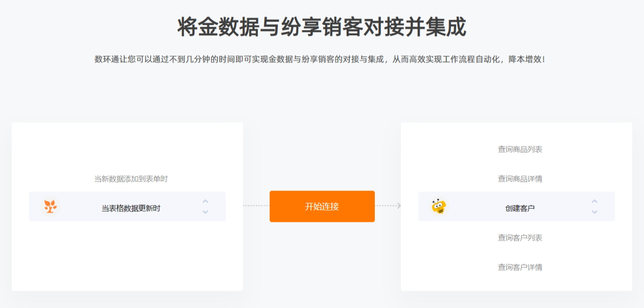644x308 pixels.
Task: Click the 创建客户 selected action text
Action: click(520, 208)
